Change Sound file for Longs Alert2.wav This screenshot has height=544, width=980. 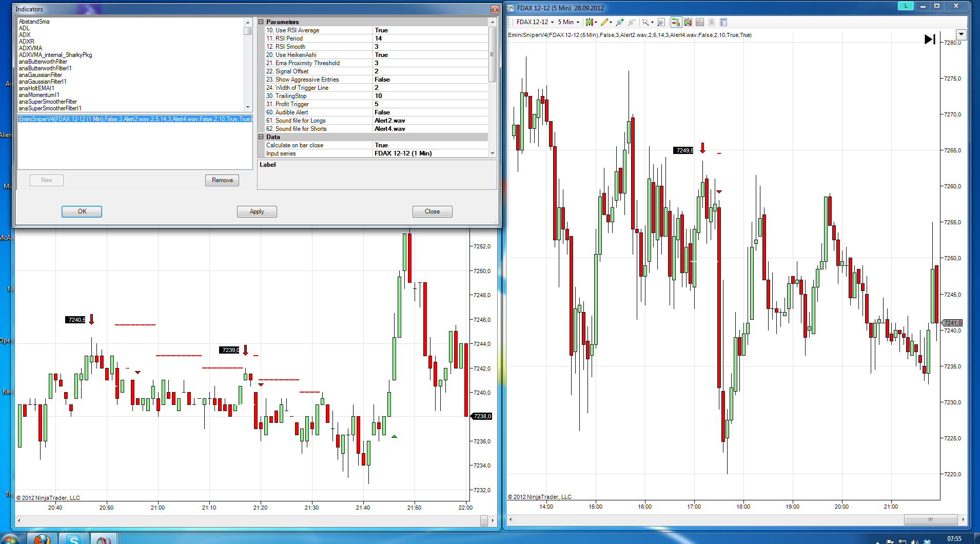click(430, 121)
